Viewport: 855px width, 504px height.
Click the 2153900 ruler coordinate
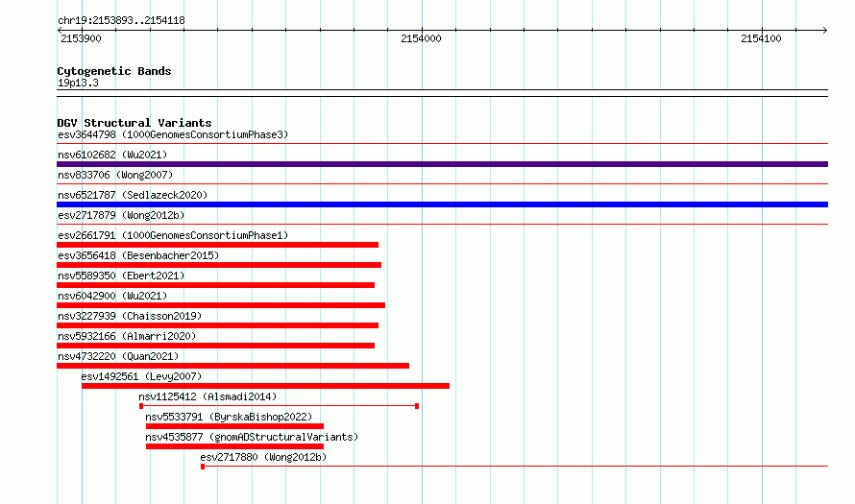tap(81, 38)
